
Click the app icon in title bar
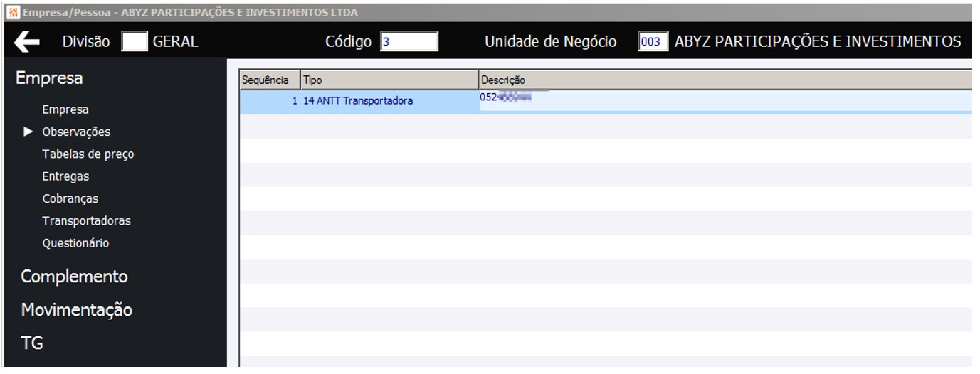click(x=13, y=12)
